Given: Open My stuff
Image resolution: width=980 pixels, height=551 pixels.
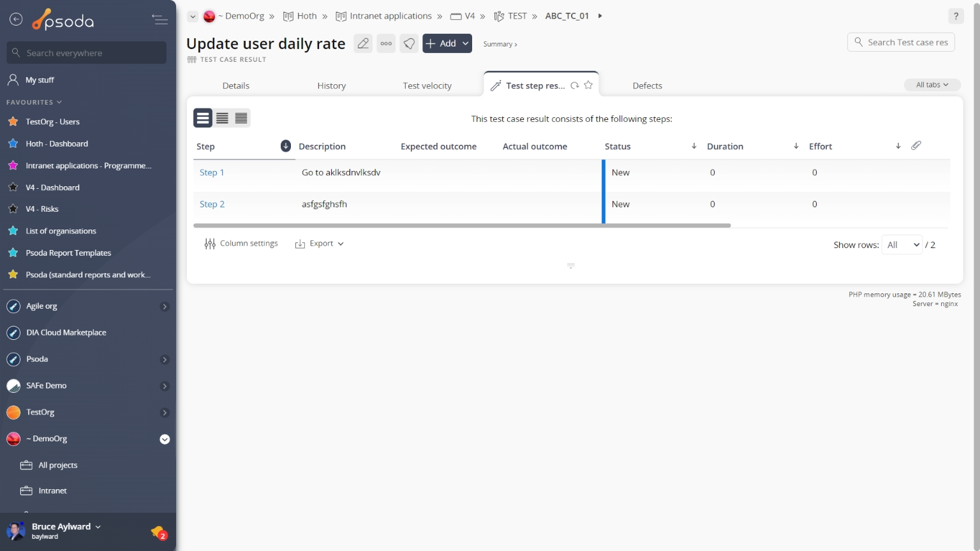Looking at the screenshot, I should 40,80.
